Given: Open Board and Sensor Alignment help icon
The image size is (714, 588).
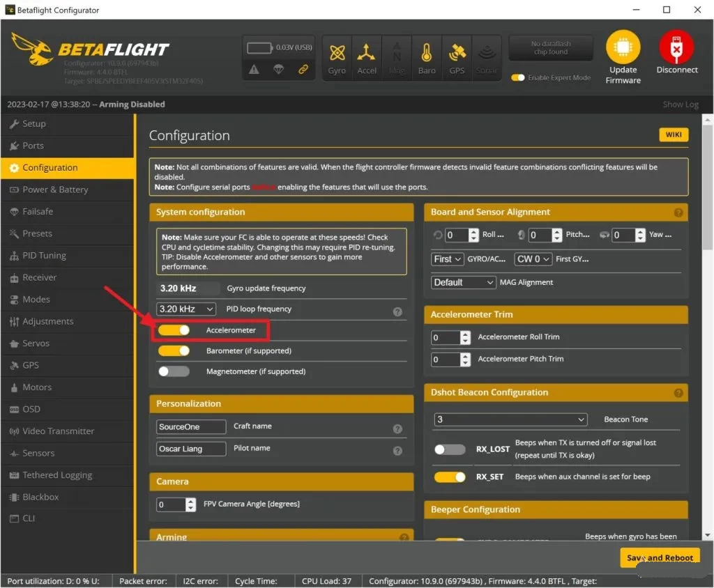Looking at the screenshot, I should pos(678,212).
